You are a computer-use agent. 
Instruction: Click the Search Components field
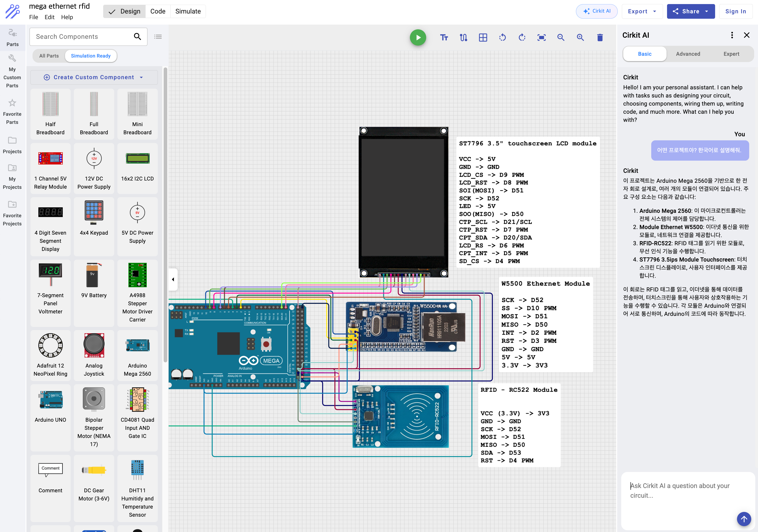(83, 37)
